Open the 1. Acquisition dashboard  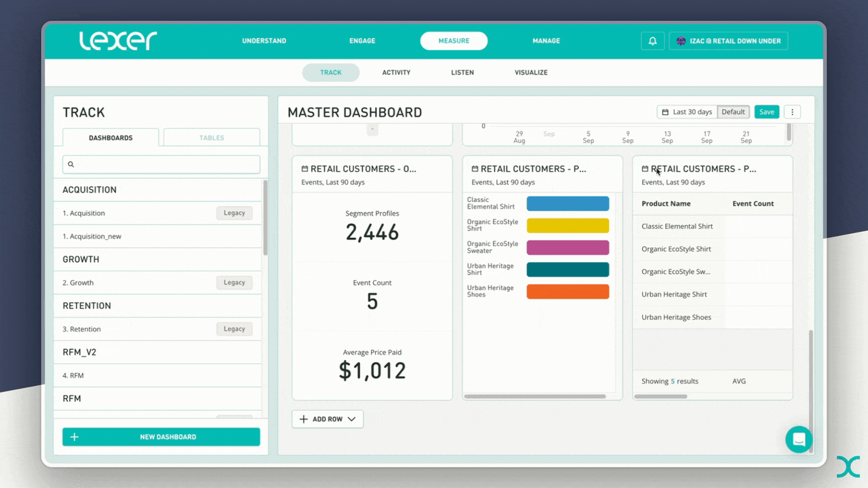point(157,213)
